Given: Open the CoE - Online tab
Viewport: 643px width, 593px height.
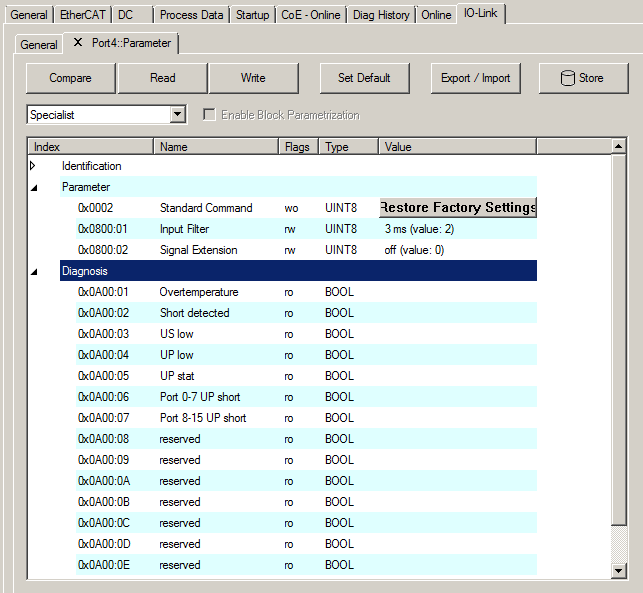Looking at the screenshot, I should (x=311, y=15).
